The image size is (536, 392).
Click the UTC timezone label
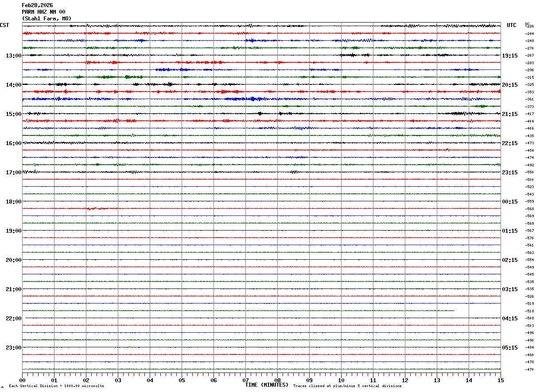(512, 25)
